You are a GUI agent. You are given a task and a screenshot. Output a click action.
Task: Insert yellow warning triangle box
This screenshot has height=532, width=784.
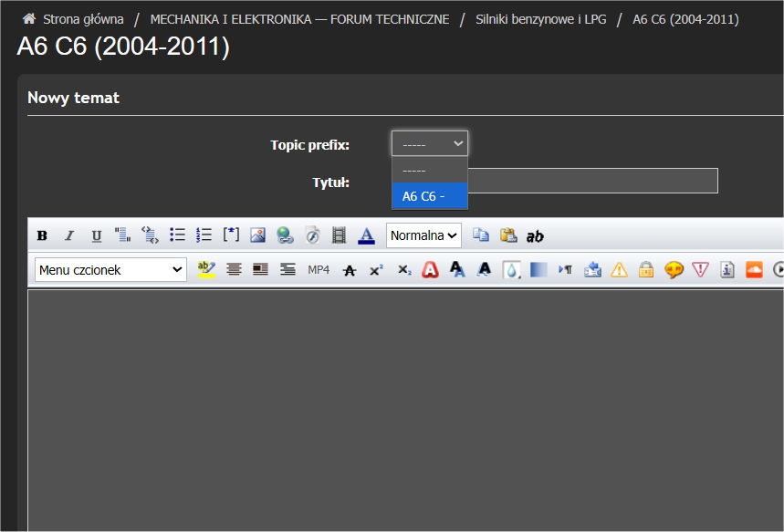point(619,270)
